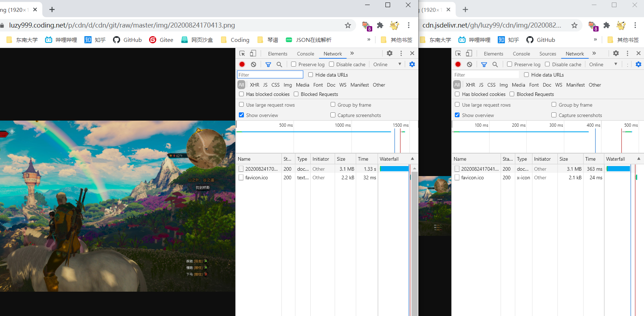The height and width of the screenshot is (316, 644).
Task: Open the Gitee bookmark in left window
Action: tap(161, 40)
